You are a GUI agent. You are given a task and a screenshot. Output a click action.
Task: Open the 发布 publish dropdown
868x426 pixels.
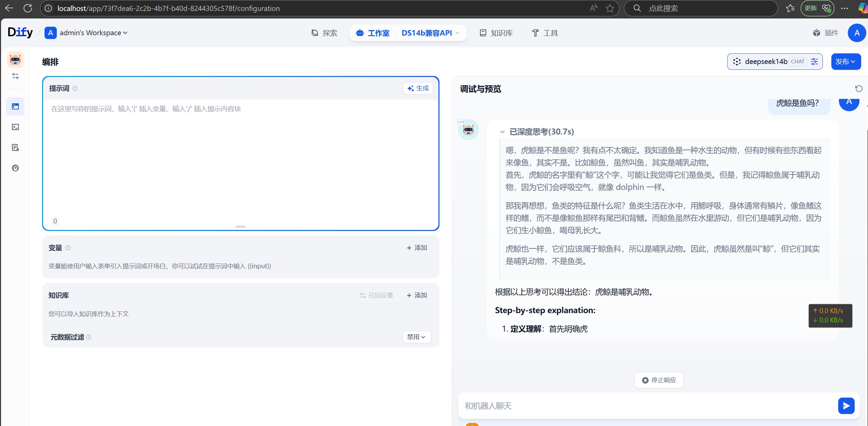click(x=846, y=62)
